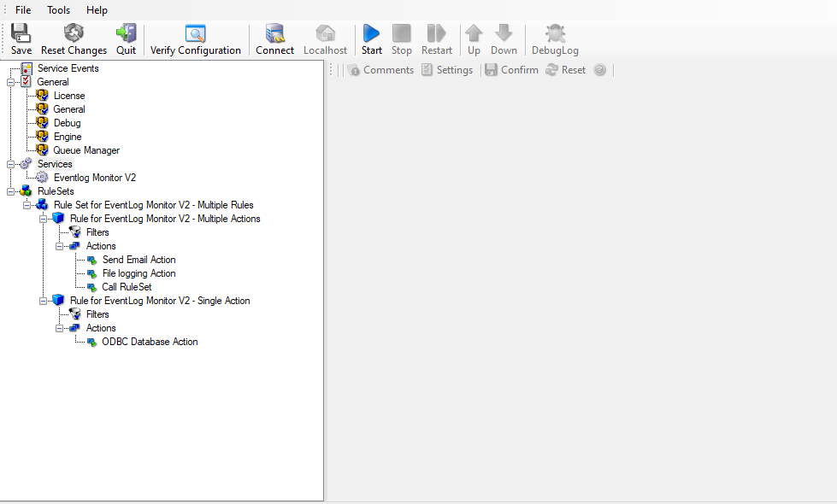
Task: Run Verify Configuration from the toolbar
Action: point(196,33)
